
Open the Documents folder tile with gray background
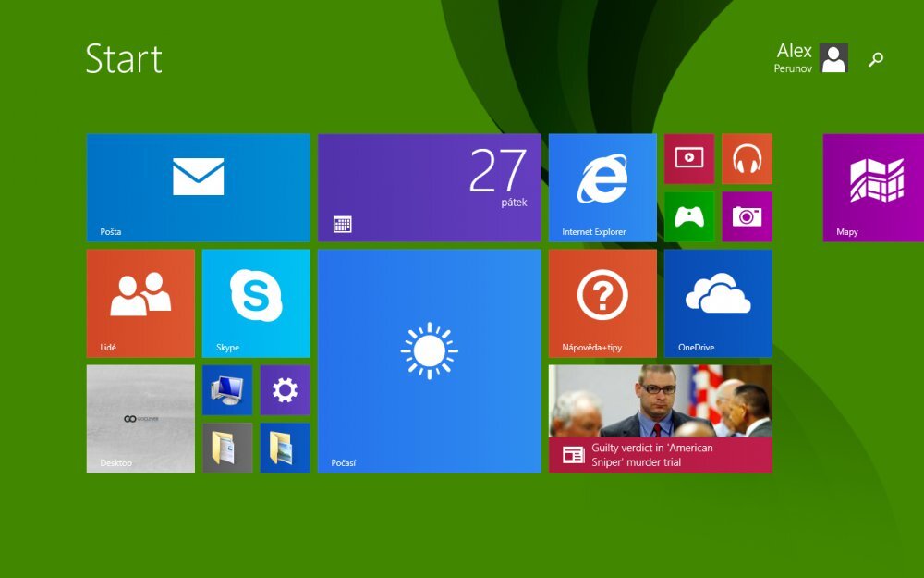tap(227, 448)
